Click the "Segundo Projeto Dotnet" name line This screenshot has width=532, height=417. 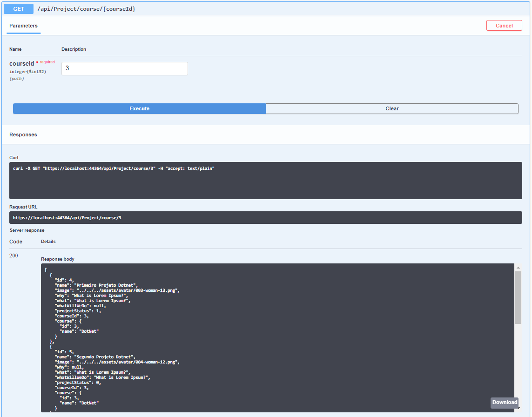95,357
